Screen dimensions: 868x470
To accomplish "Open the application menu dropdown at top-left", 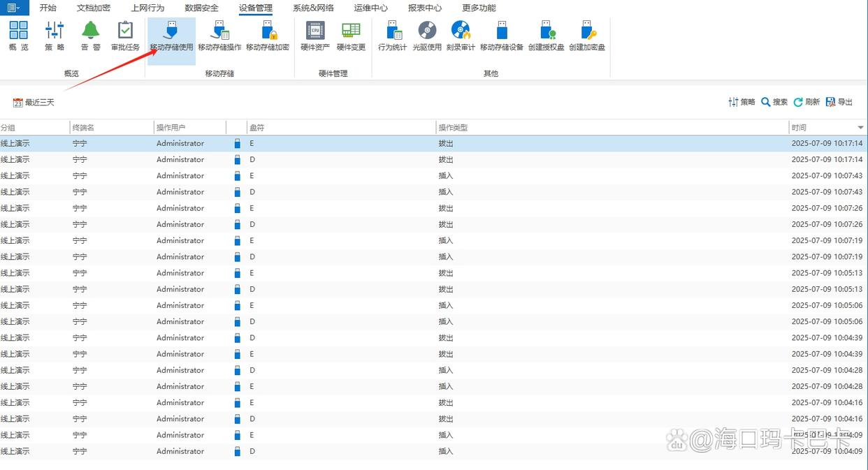I will click(x=13, y=8).
